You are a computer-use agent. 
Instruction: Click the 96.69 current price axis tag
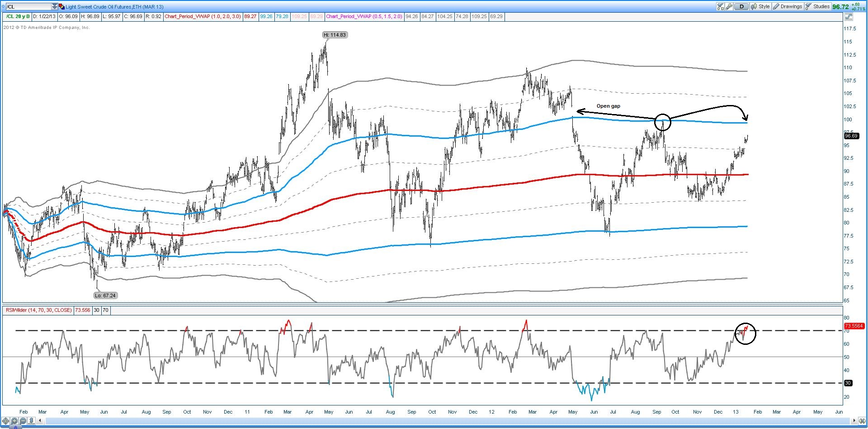tap(851, 136)
